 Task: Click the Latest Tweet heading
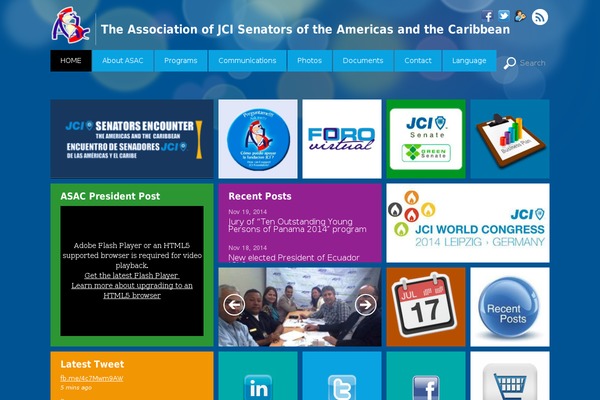[x=92, y=364]
